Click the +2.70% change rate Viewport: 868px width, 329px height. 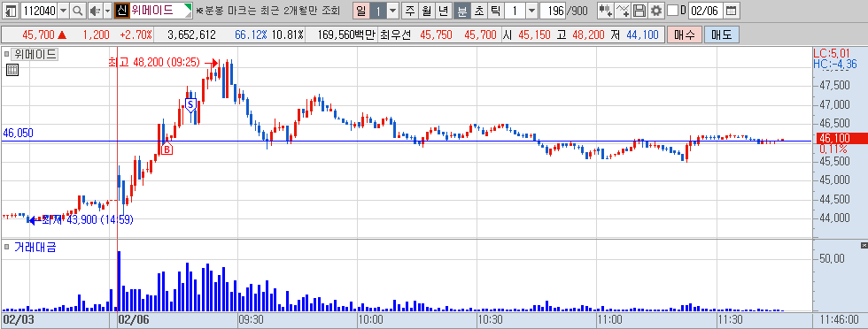pyautogui.click(x=136, y=34)
